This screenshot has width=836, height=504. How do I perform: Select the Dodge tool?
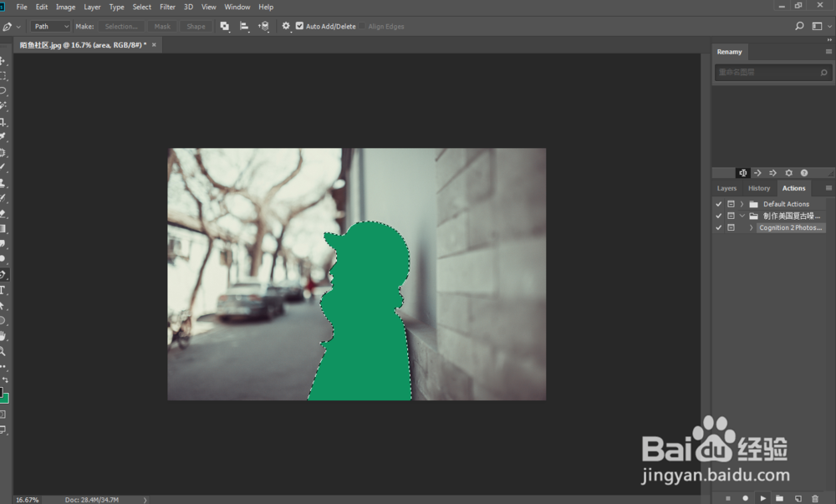pyautogui.click(x=3, y=259)
